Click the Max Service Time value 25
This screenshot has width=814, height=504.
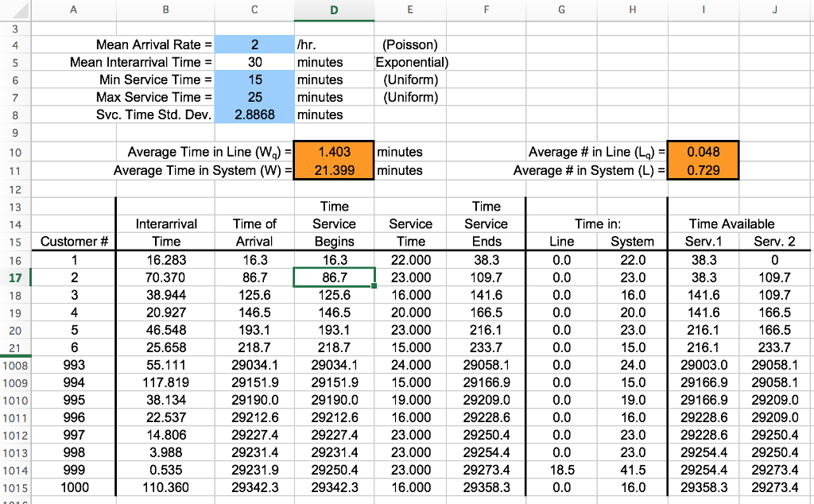[254, 97]
